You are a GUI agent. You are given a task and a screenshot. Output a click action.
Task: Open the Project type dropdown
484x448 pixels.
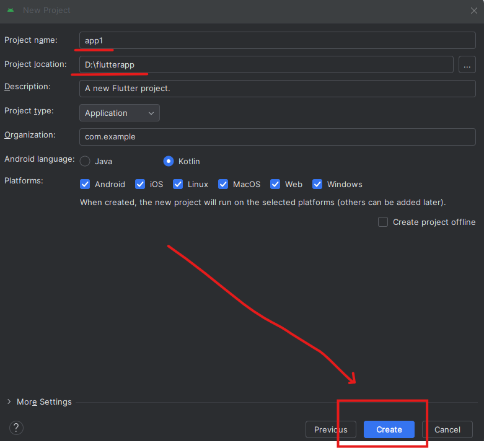[120, 113]
